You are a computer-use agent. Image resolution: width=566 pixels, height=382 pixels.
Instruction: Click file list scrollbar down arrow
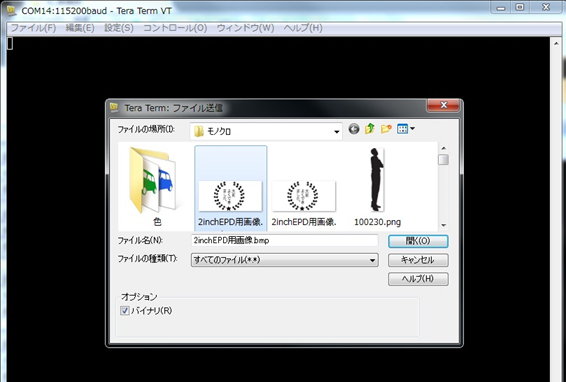444,225
